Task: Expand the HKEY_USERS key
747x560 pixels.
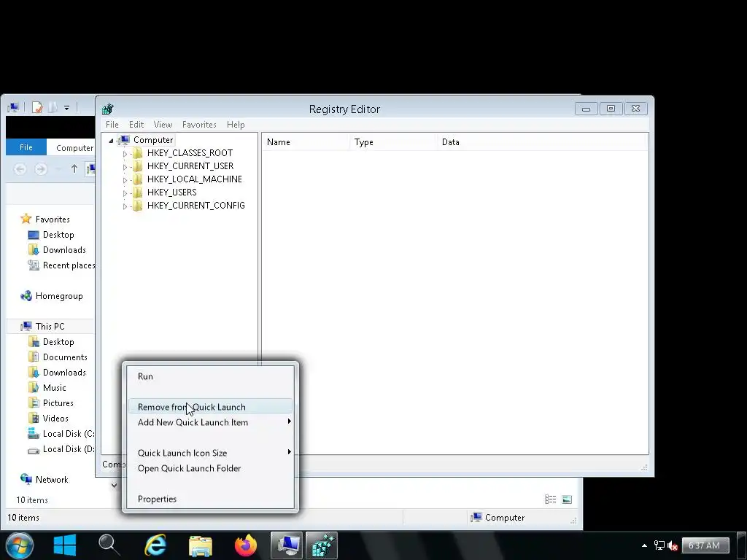Action: [x=125, y=193]
